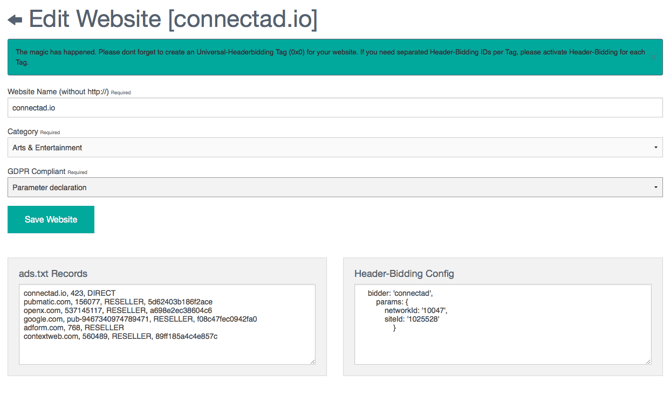
Task: Click the 'ads.txt Records' heading
Action: coord(53,273)
